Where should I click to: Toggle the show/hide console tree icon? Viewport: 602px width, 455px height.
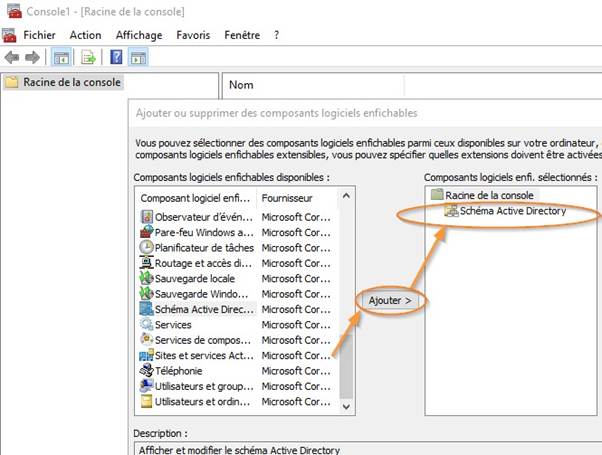pos(61,58)
